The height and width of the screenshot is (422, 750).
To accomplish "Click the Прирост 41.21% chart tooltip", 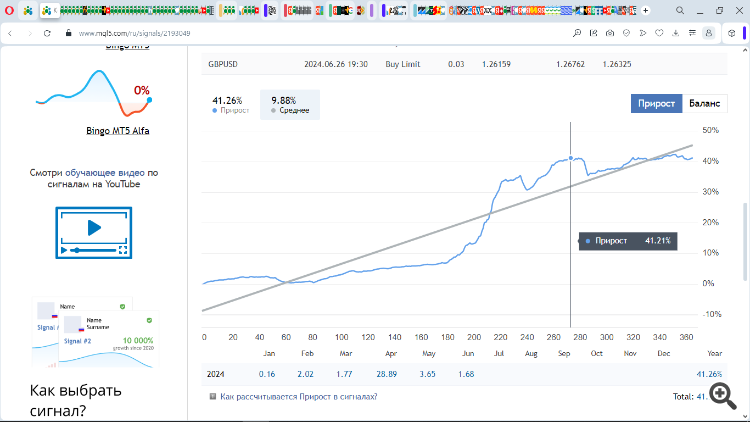I will tap(628, 241).
